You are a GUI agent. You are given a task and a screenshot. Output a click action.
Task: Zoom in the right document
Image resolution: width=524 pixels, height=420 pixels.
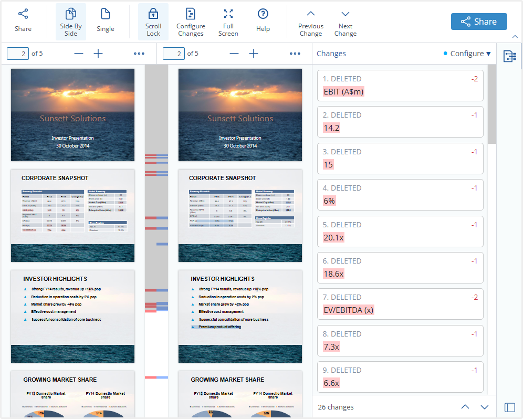[x=254, y=54]
